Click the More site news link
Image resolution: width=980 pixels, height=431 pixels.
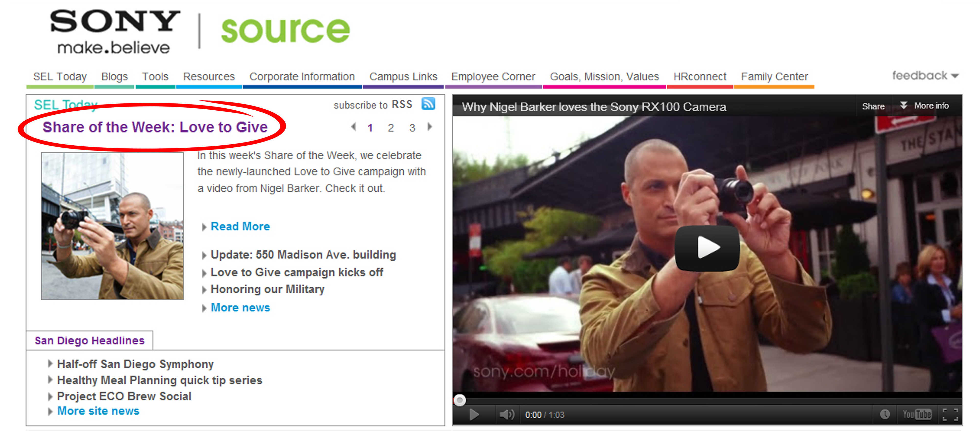[98, 411]
